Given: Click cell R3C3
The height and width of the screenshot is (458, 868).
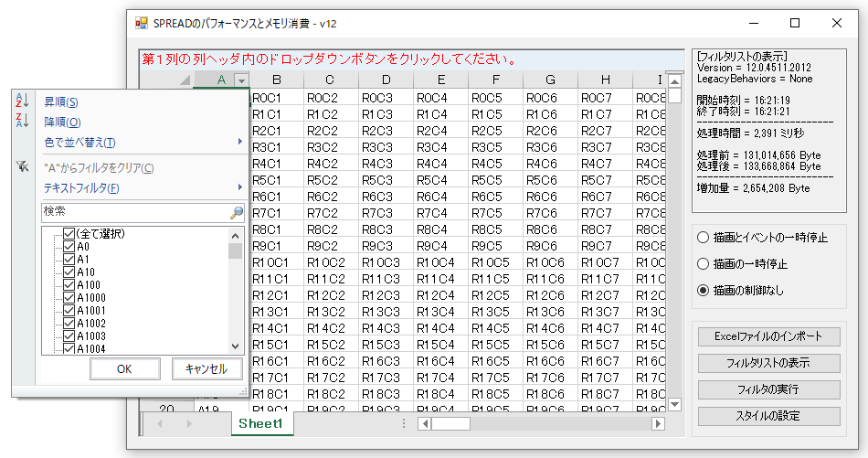Looking at the screenshot, I should [x=386, y=147].
